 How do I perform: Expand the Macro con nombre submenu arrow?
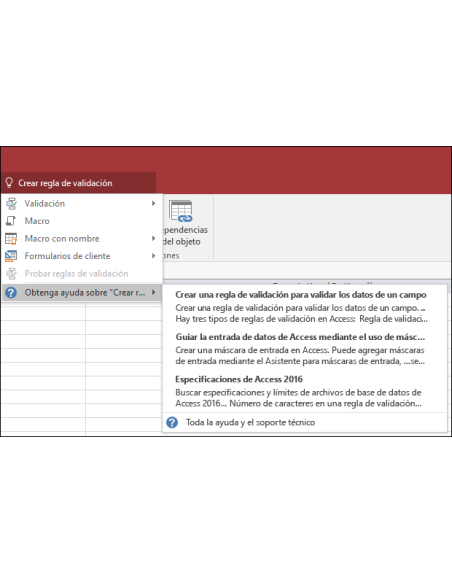pos(153,238)
